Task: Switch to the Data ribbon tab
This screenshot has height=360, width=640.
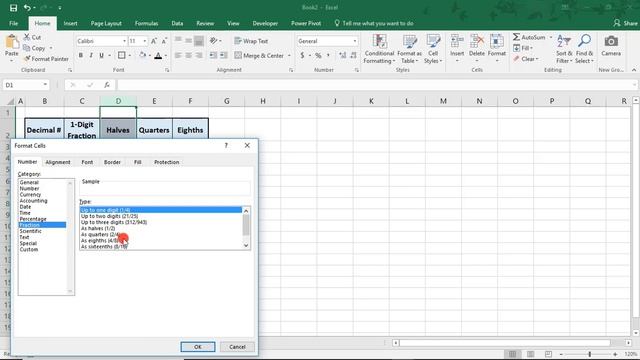Action: (177, 23)
